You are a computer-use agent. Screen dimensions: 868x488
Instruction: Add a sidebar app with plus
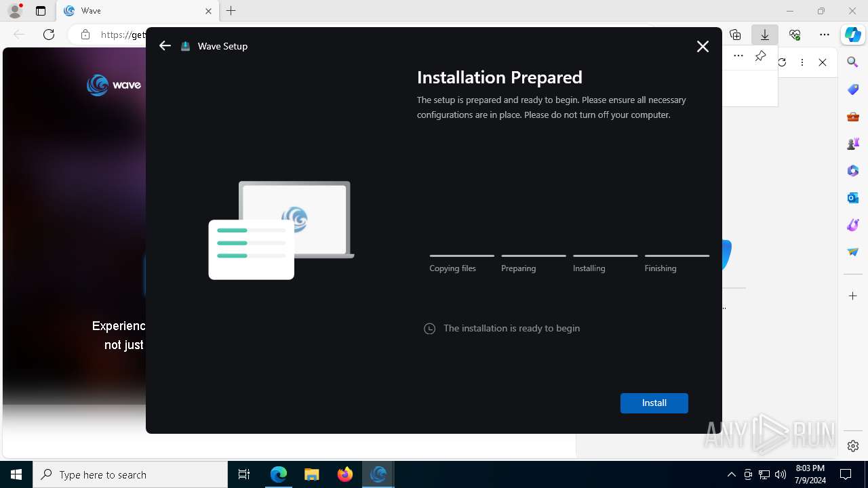853,296
